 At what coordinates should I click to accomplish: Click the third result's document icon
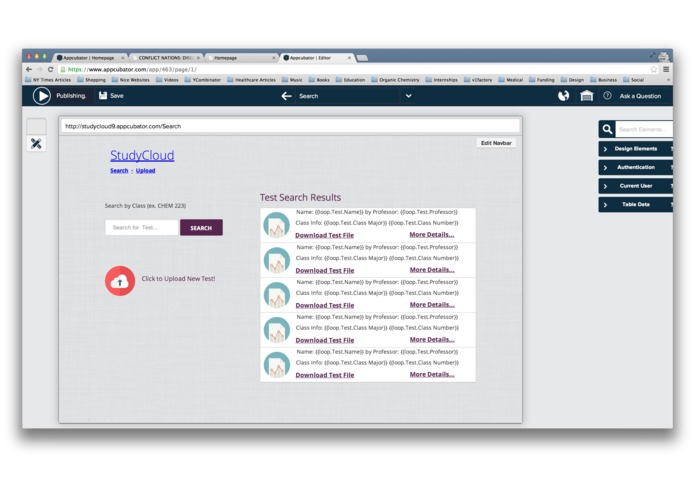(277, 295)
